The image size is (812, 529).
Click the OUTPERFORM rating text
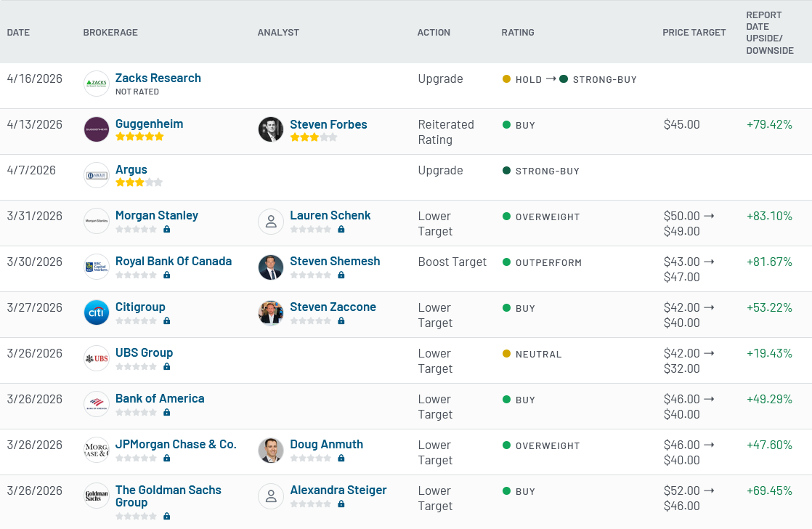pos(548,263)
